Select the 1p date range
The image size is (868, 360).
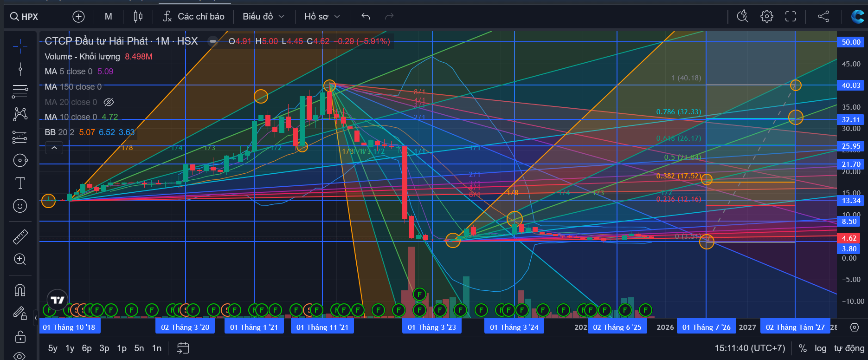point(122,348)
